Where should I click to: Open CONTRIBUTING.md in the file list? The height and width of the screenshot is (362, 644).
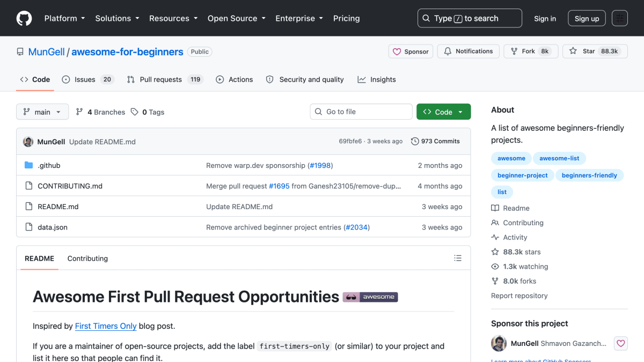tap(70, 186)
